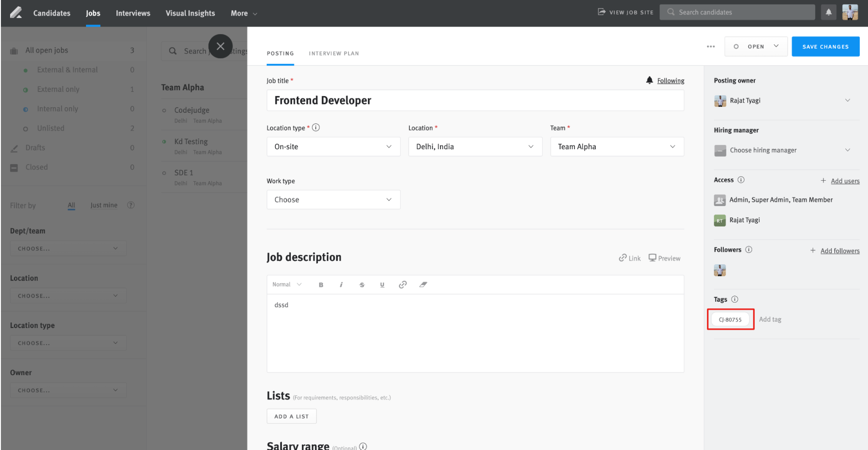Switch to the Interview Plan tab
The image size is (868, 450).
(334, 53)
